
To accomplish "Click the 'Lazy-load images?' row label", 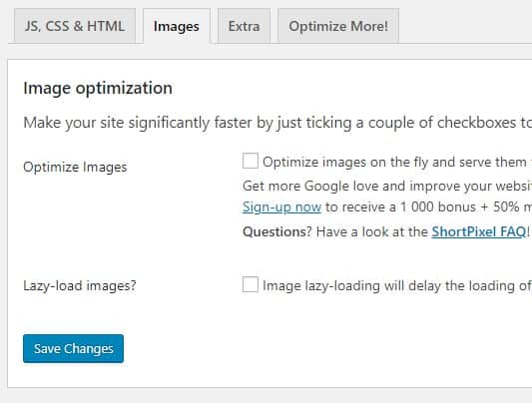I will [80, 285].
